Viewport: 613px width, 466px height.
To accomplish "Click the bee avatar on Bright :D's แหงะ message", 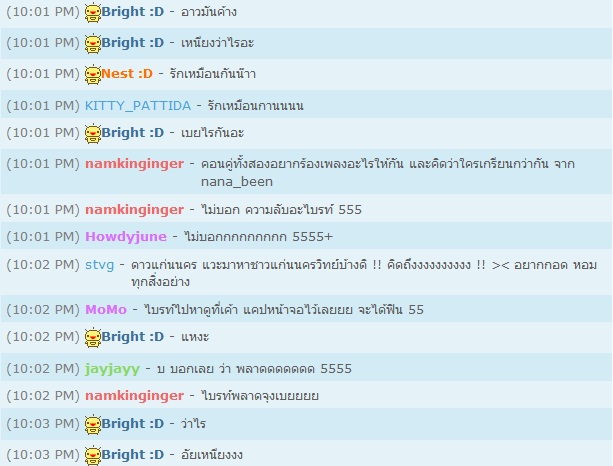I will (x=93, y=337).
